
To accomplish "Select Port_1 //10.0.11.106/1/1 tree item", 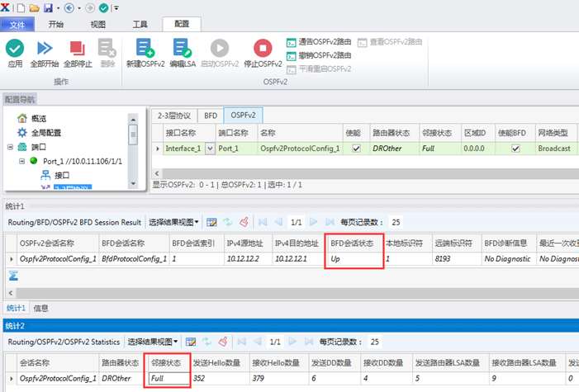I will coord(83,161).
